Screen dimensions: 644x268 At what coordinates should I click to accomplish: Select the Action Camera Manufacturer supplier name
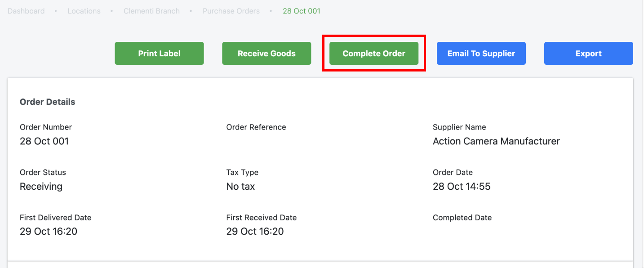(496, 141)
